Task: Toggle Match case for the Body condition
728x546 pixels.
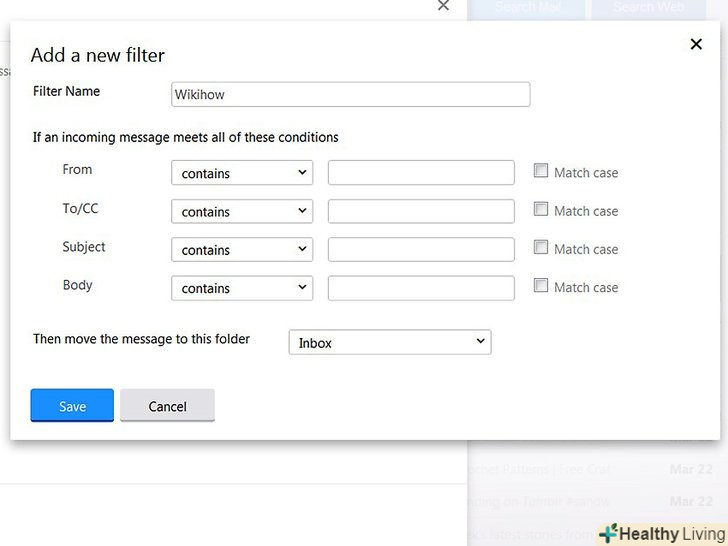Action: click(541, 286)
